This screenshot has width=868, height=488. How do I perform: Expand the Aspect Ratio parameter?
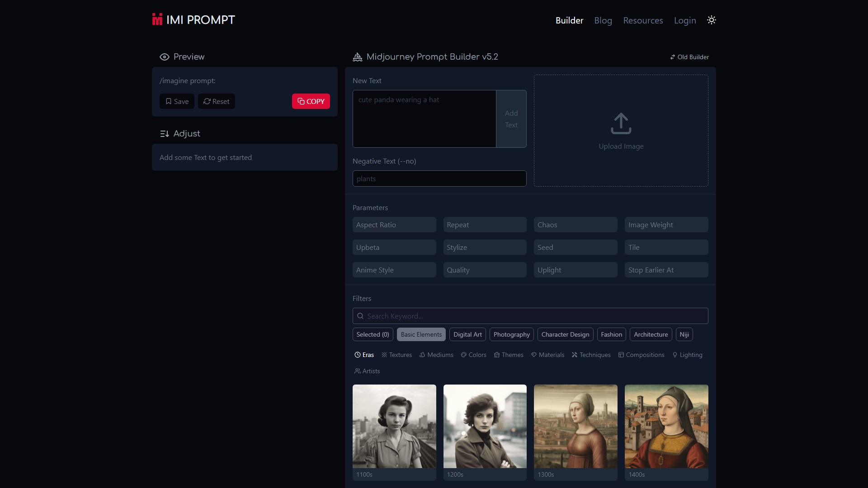(394, 225)
